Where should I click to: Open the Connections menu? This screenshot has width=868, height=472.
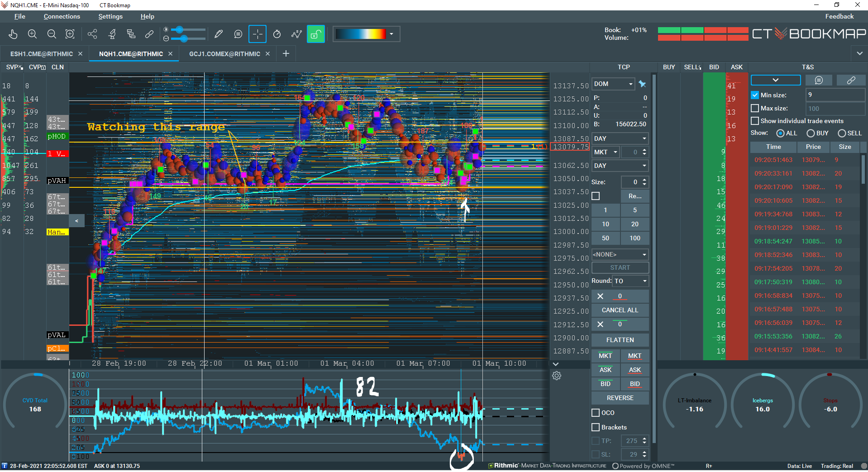pyautogui.click(x=62, y=16)
